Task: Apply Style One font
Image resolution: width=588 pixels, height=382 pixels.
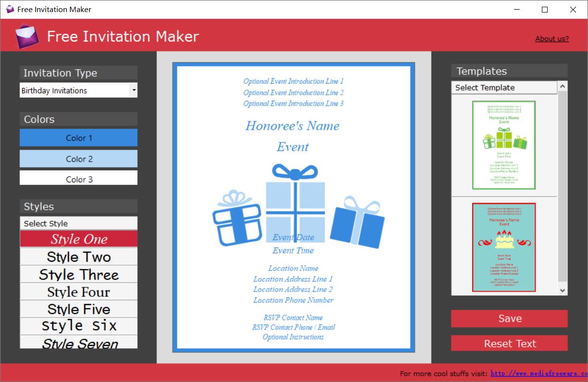Action: pyautogui.click(x=78, y=239)
